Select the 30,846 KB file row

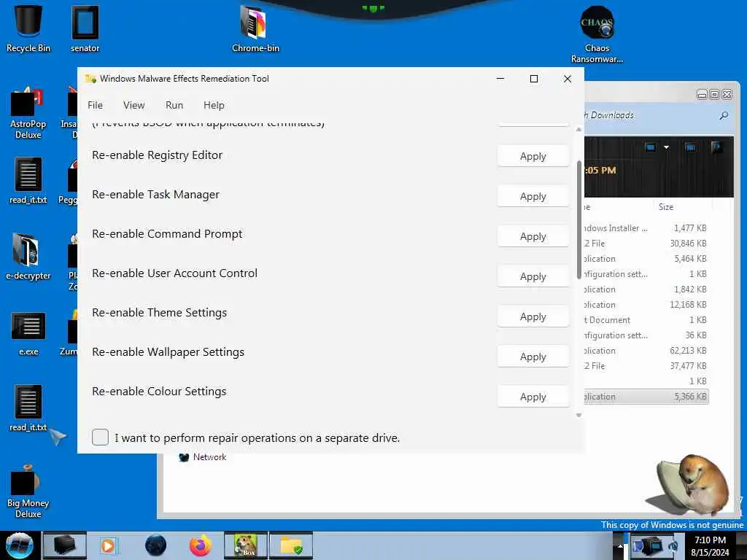pyautogui.click(x=646, y=244)
